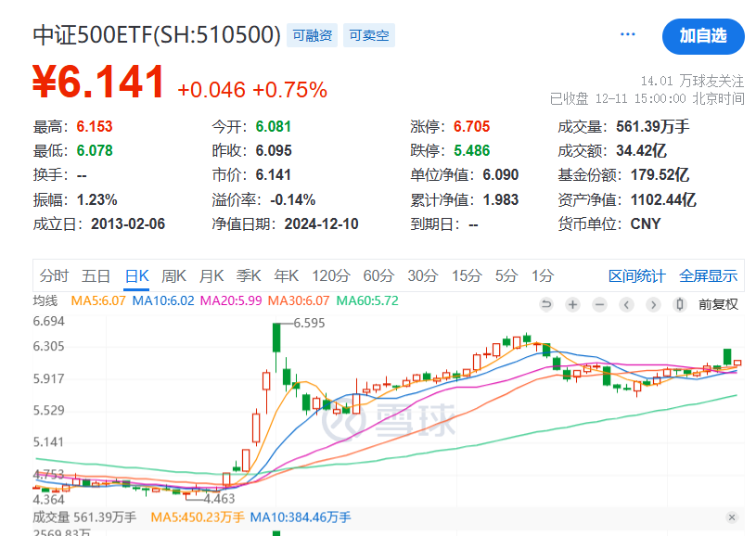Image resolution: width=756 pixels, height=536 pixels.
Task: Click the 溢价率 value -0.14%
Action: tap(293, 200)
